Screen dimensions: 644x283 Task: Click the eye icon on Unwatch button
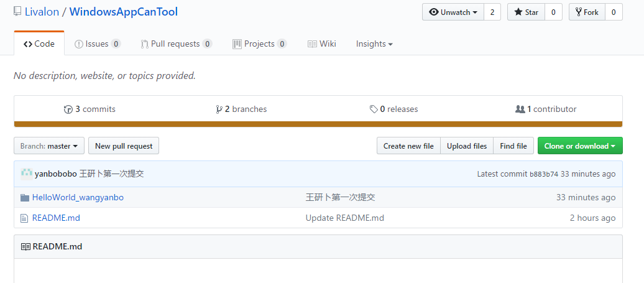click(x=434, y=12)
